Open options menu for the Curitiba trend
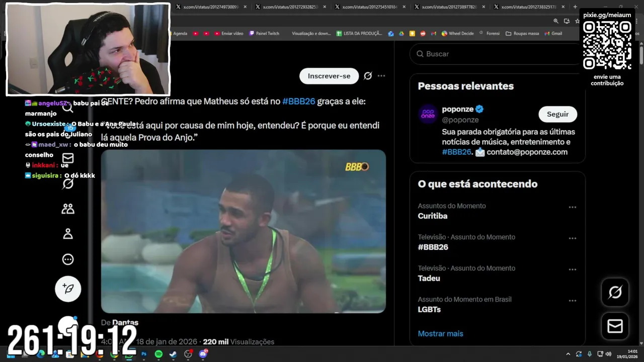 point(572,207)
